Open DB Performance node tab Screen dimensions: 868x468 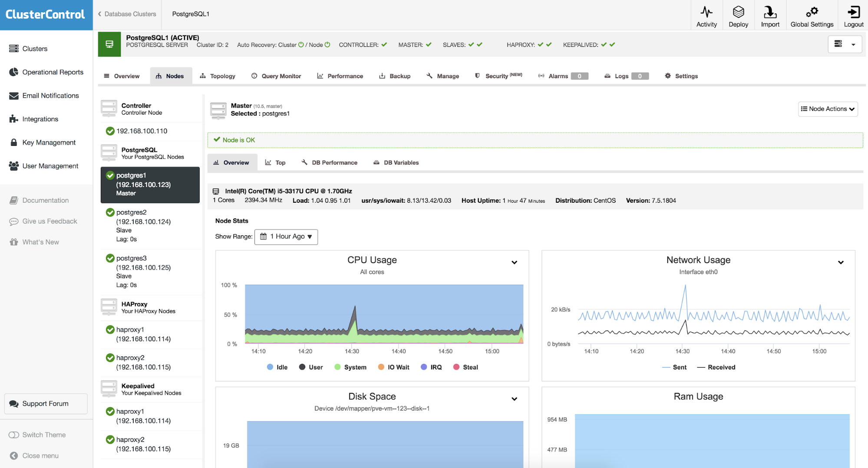pyautogui.click(x=330, y=162)
